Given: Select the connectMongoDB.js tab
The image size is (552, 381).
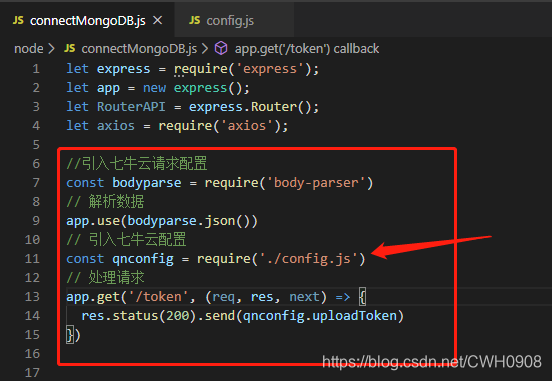Looking at the screenshot, I should coord(88,21).
